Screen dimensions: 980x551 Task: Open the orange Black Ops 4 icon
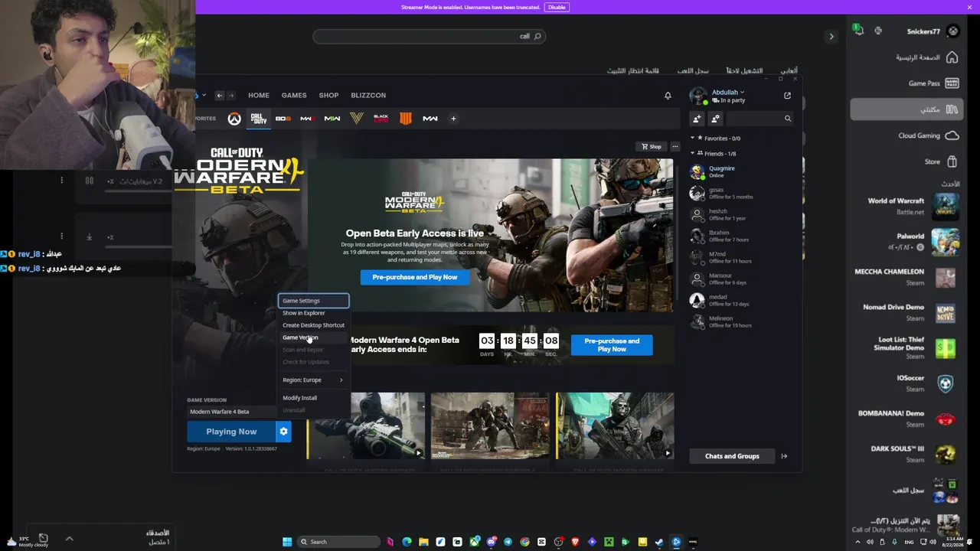tap(406, 119)
